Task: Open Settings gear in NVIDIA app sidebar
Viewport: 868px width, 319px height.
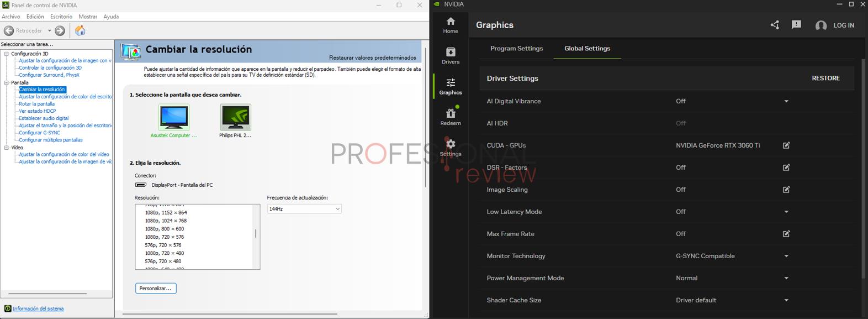Action: click(x=451, y=148)
